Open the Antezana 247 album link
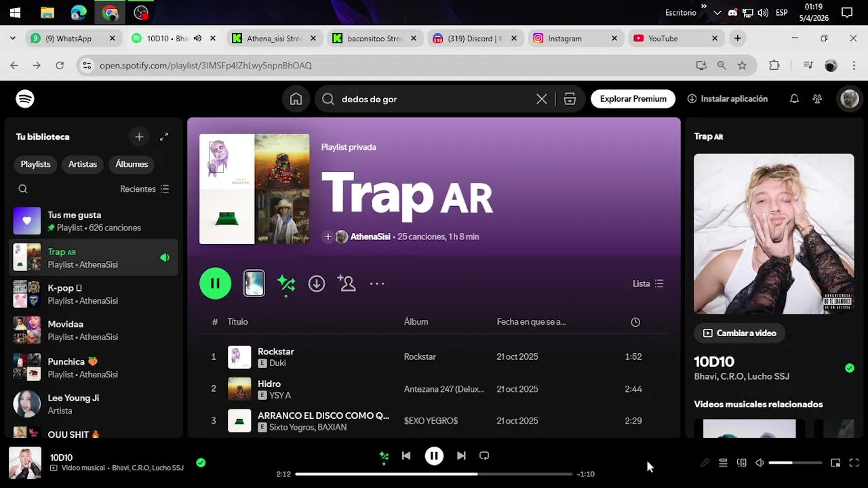The height and width of the screenshot is (488, 868). point(444,389)
